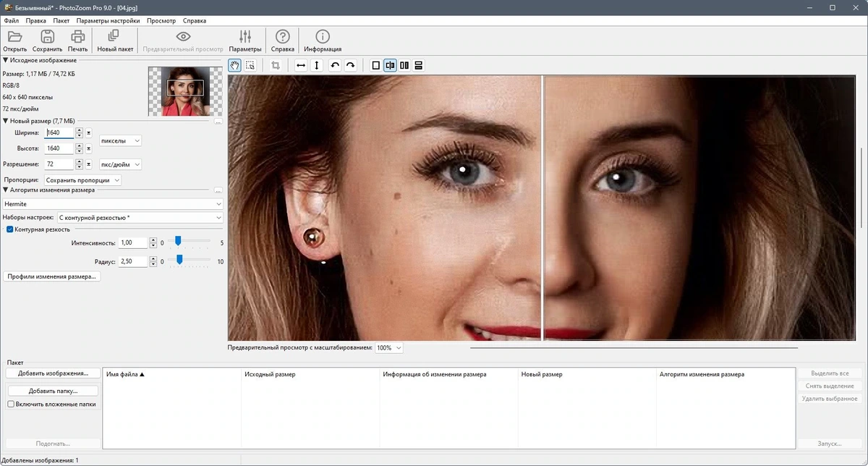Viewport: 868px width, 466px height.
Task: Click the Радиус value field
Action: [x=133, y=261]
